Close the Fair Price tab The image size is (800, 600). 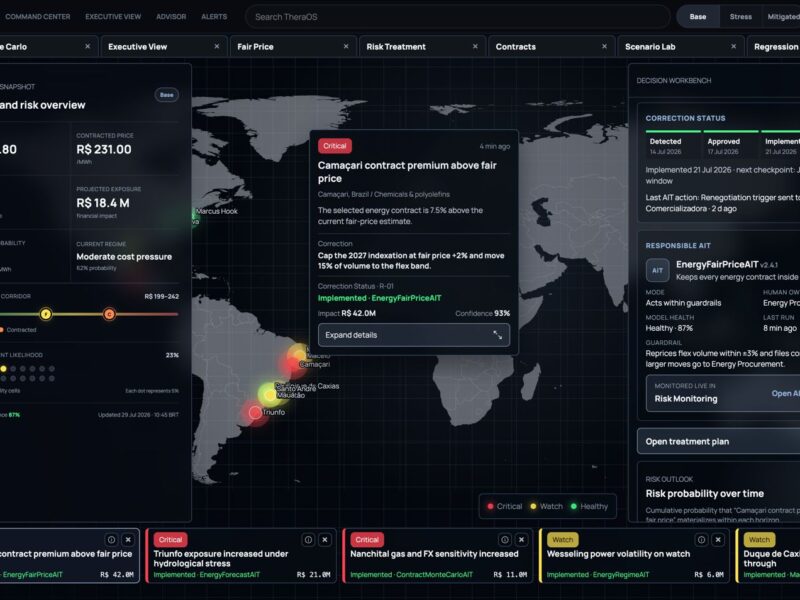coord(346,46)
